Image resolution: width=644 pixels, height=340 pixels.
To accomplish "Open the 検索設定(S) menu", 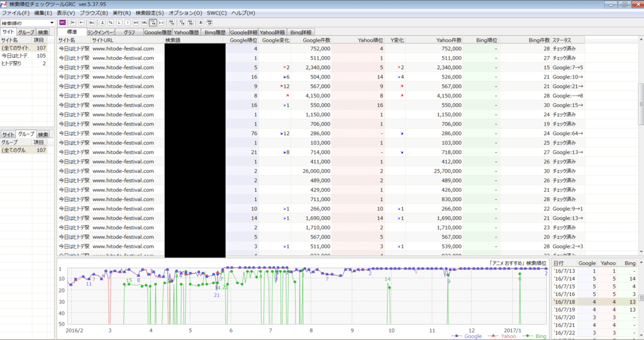I will [x=150, y=13].
